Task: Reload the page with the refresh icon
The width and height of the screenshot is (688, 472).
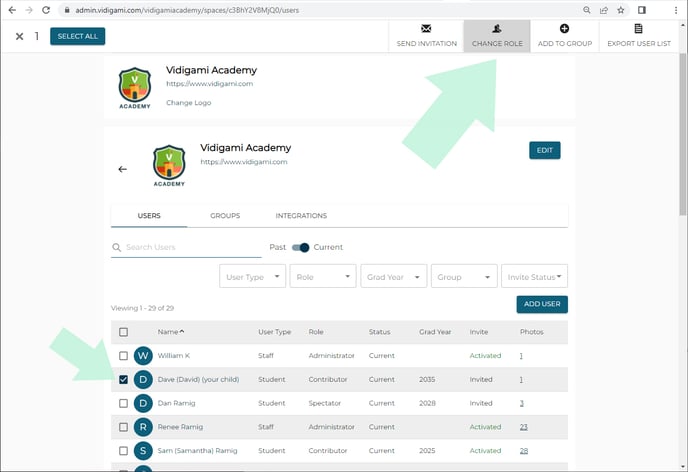Action: tap(46, 10)
